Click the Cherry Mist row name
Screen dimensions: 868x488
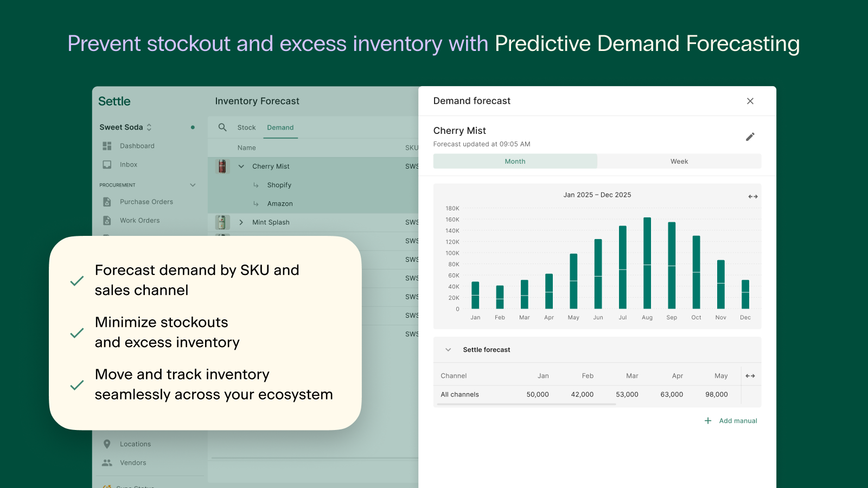point(271,166)
